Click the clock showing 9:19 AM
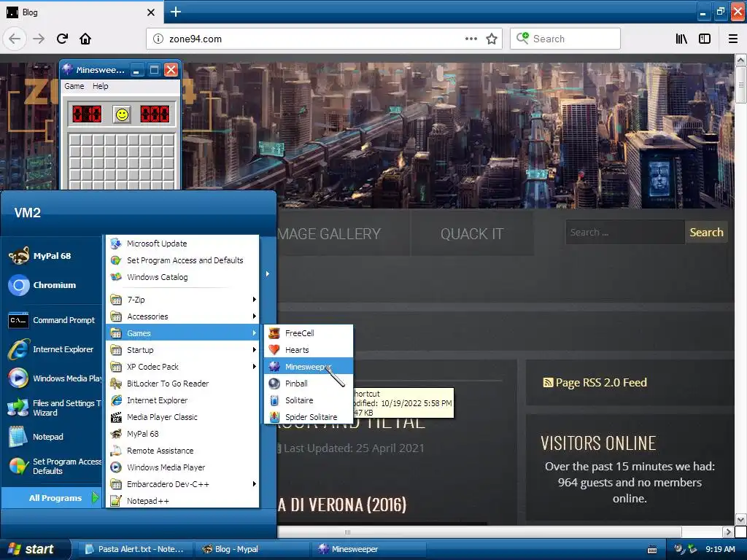 coord(720,549)
